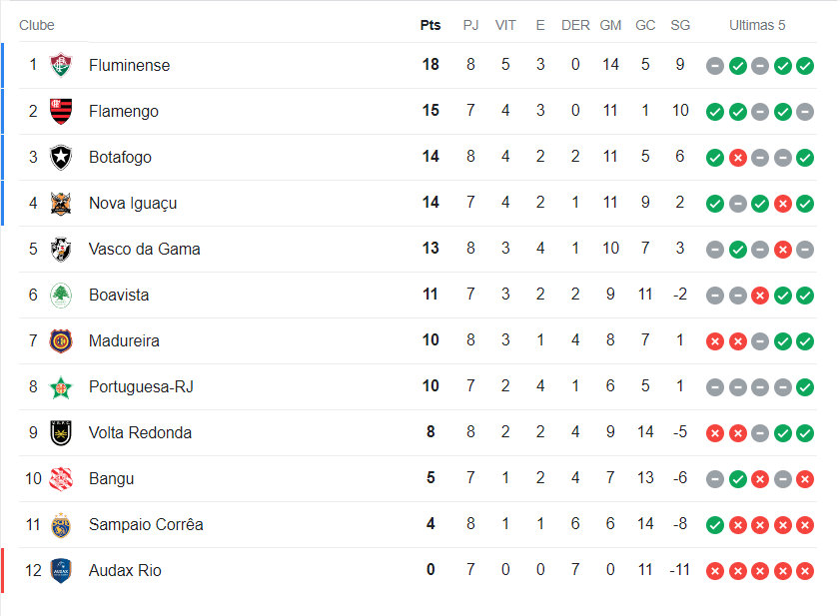This screenshot has height=616, width=840.
Task: Click the Nova Iguaçu club crest
Action: [62, 203]
